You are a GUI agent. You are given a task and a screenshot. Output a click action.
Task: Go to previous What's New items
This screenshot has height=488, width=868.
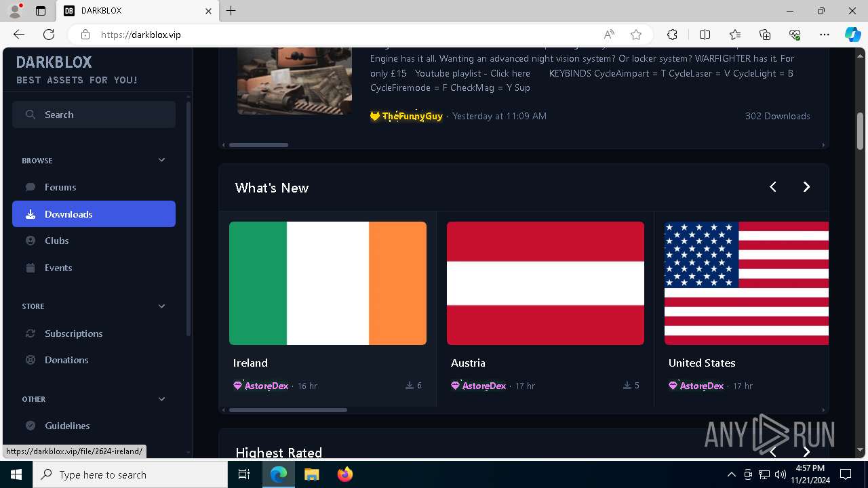point(773,187)
